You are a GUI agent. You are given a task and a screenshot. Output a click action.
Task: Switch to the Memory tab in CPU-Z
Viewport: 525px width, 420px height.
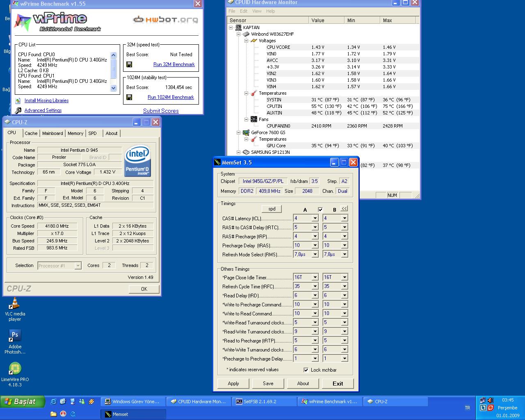click(75, 133)
